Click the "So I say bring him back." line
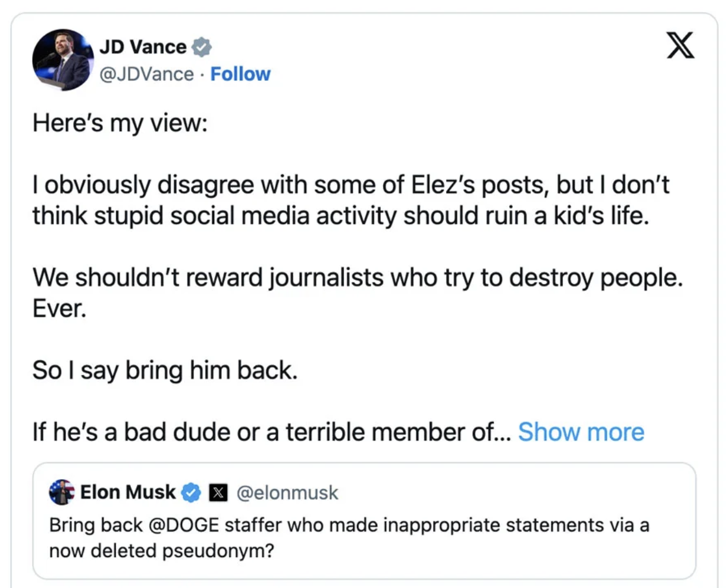Image resolution: width=727 pixels, height=588 pixels. (165, 370)
